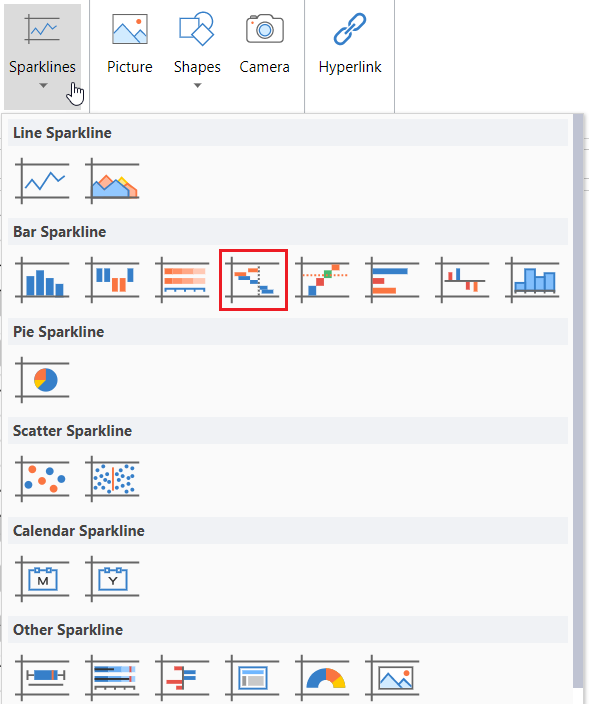Screen dimensions: 589x704
Task: Select the highlighted Cascade sparkline
Action: point(253,280)
